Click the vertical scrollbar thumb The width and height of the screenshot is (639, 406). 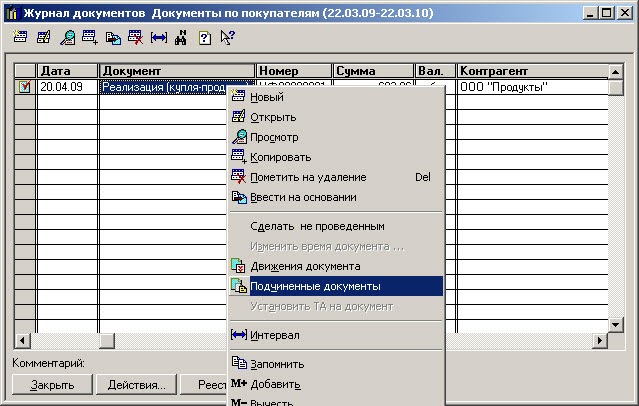pyautogui.click(x=615, y=87)
